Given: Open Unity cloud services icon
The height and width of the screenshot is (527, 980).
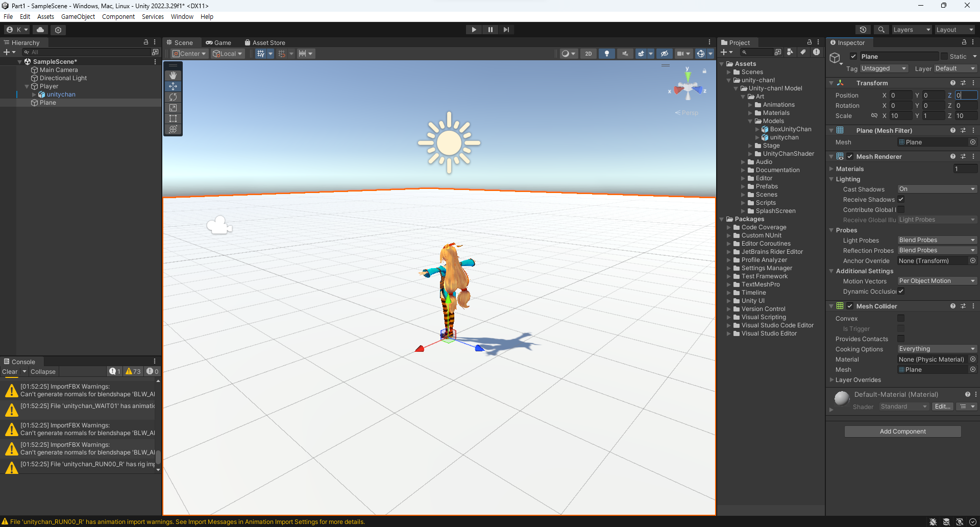Looking at the screenshot, I should click(40, 30).
